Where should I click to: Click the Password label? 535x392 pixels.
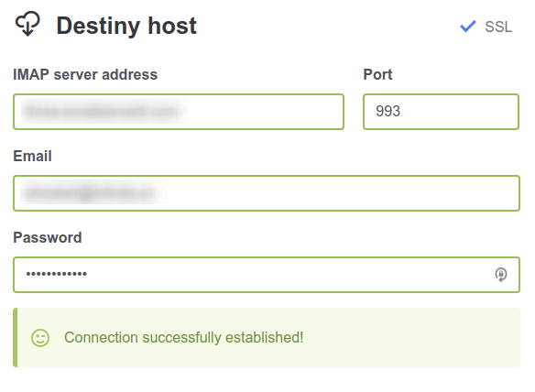48,237
